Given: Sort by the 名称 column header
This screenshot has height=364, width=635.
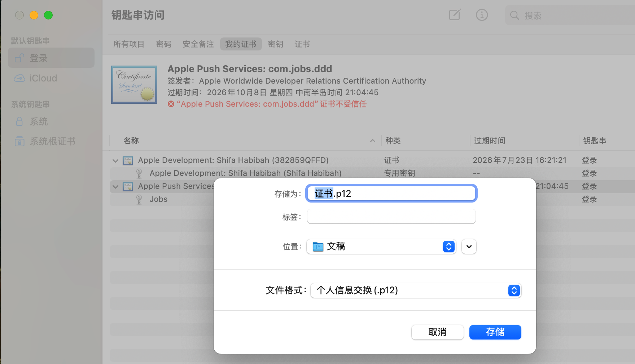Looking at the screenshot, I should click(131, 141).
